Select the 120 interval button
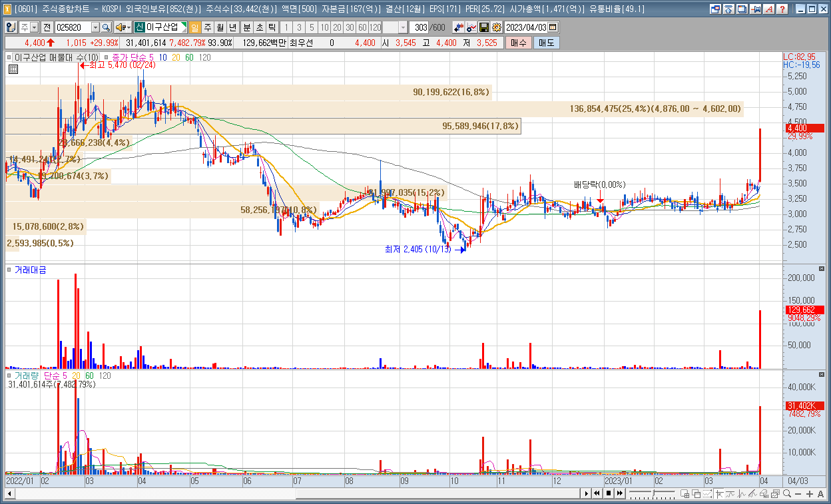 click(x=375, y=27)
